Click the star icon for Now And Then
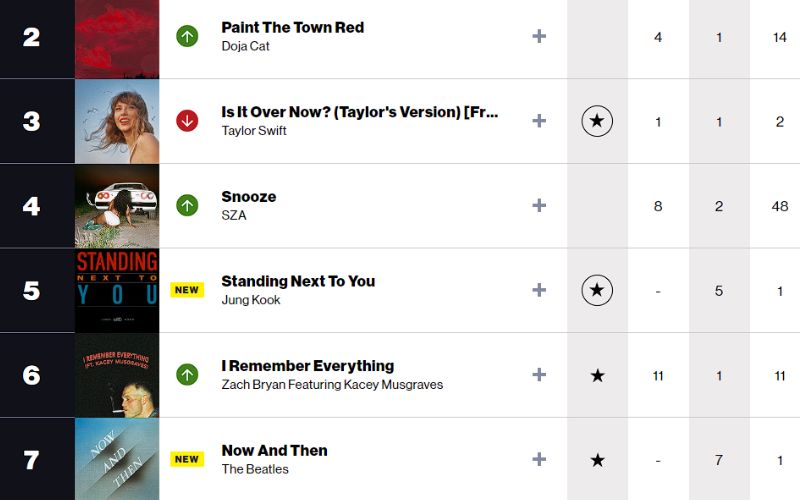The image size is (800, 500). click(x=597, y=459)
